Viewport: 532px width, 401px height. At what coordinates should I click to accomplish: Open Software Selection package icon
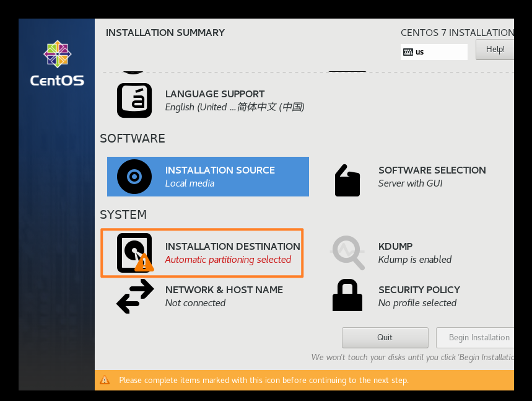(347, 180)
